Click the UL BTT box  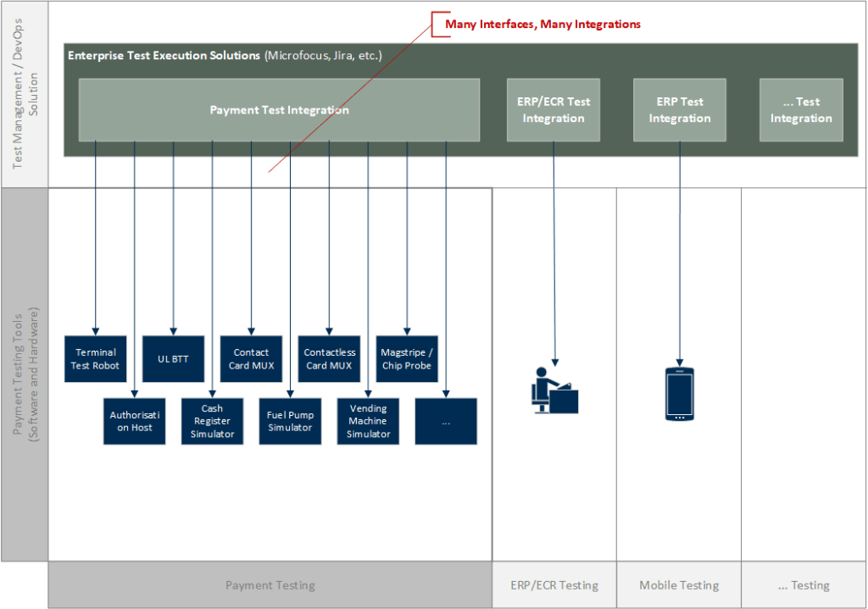173,359
